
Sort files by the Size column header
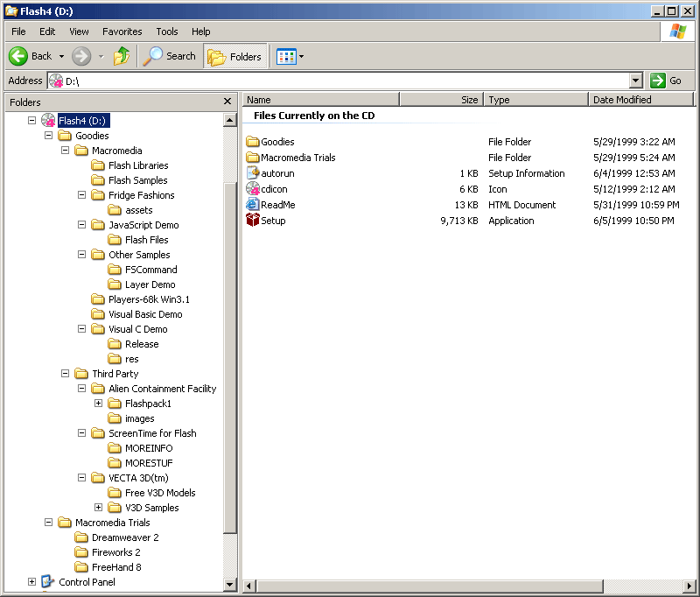(442, 100)
